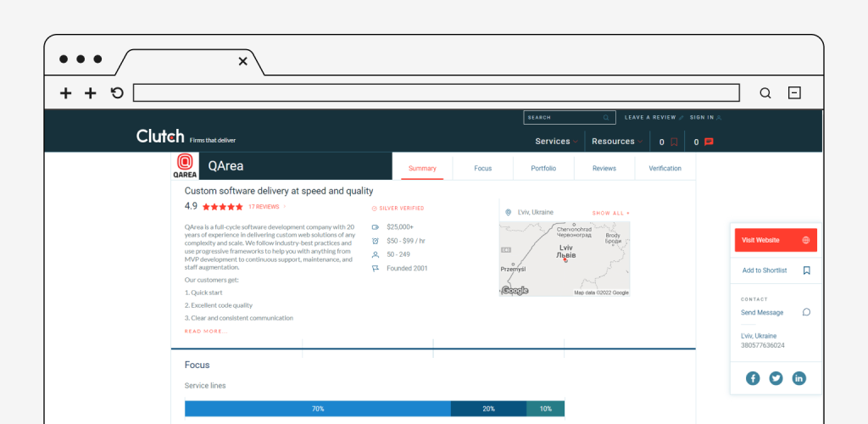The height and width of the screenshot is (424, 868).
Task: Select the Verification tab
Action: (x=665, y=168)
